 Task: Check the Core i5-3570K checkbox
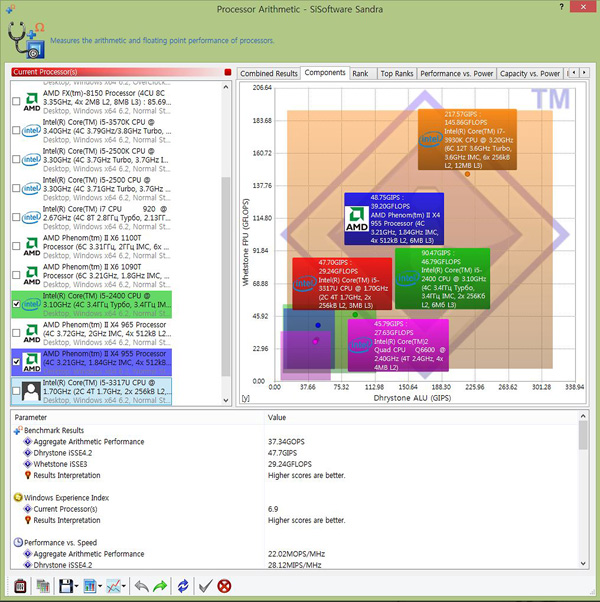click(16, 131)
